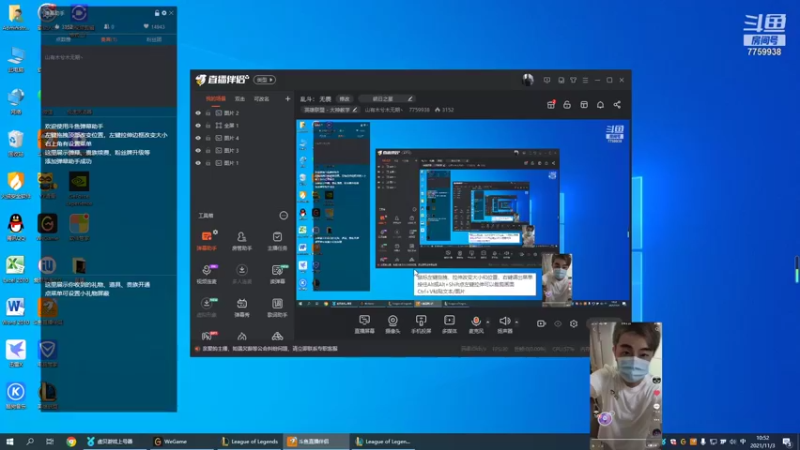Viewport: 800px width, 450px height.
Task: Expand the microphone options arrow
Action: tap(488, 322)
